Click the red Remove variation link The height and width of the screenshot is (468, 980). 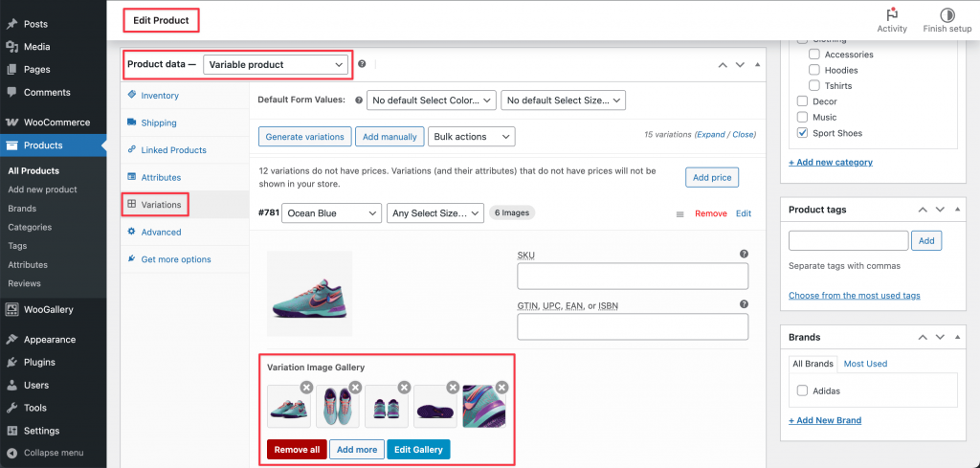[711, 213]
